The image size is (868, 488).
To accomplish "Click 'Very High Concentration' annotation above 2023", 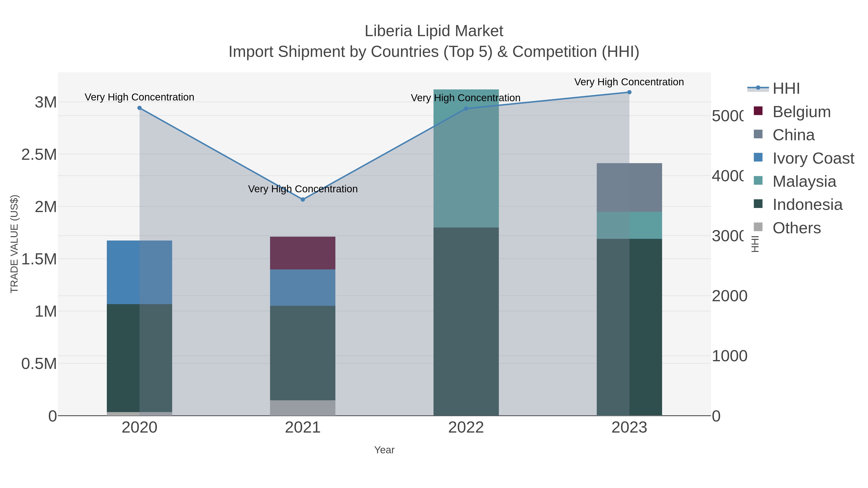I will (x=629, y=82).
